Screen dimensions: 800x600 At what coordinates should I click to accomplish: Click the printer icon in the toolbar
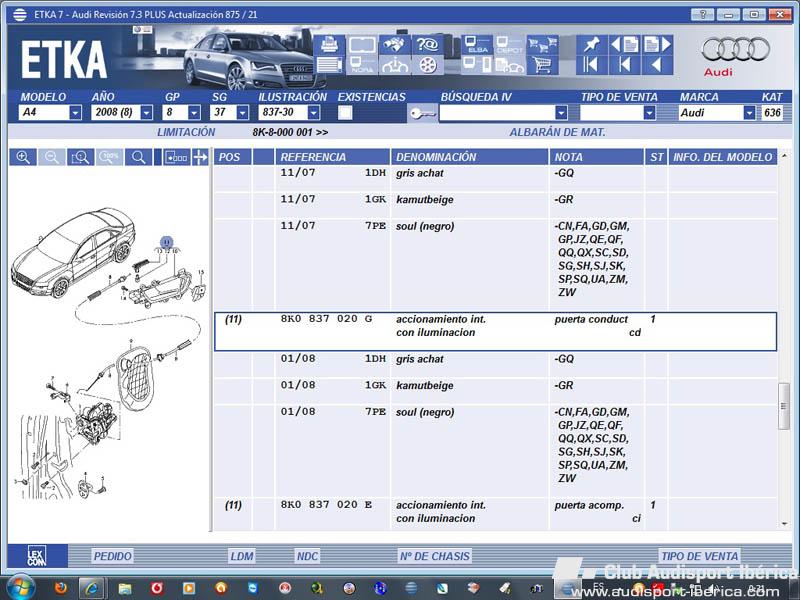pyautogui.click(x=330, y=45)
